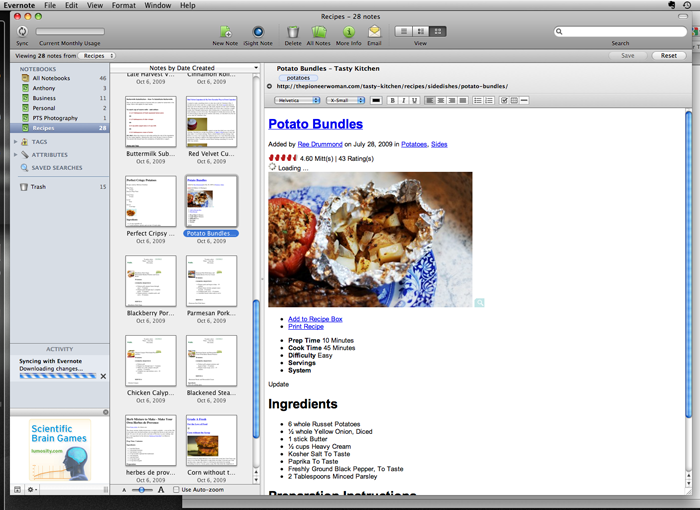Open the gear actions menu at sidebar bottom

32,489
